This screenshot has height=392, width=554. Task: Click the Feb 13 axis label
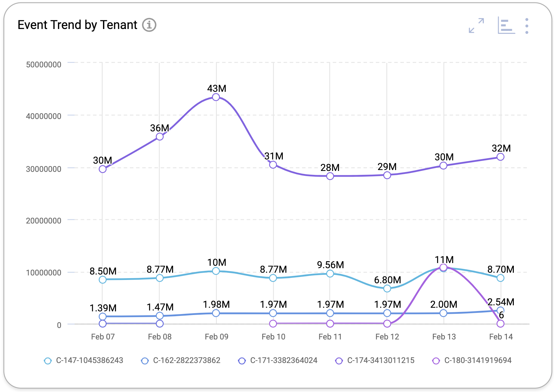tap(444, 337)
